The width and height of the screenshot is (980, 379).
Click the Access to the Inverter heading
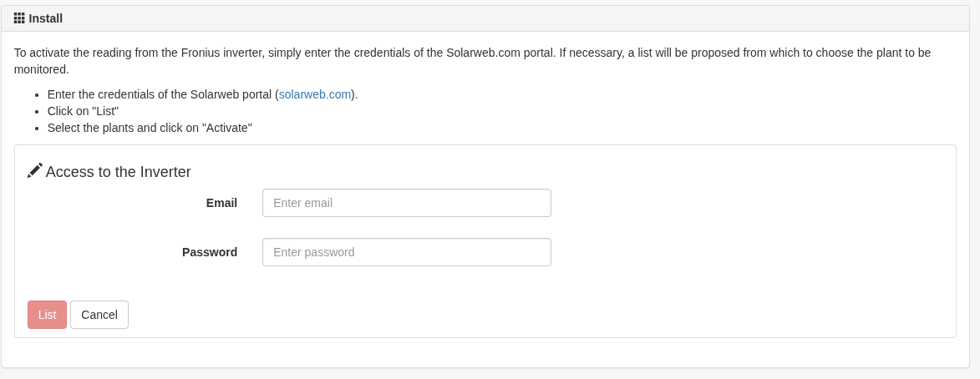[x=118, y=172]
